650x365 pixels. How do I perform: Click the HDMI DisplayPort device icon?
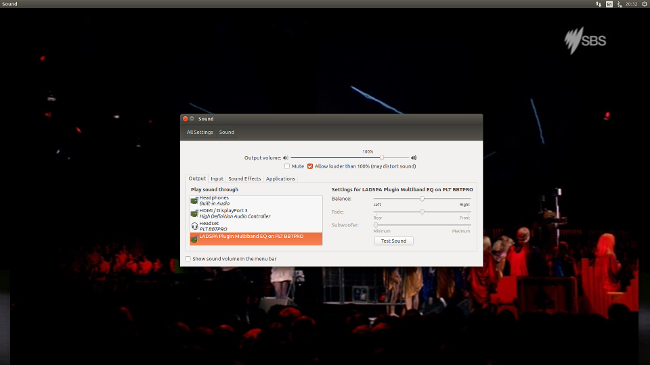point(194,214)
